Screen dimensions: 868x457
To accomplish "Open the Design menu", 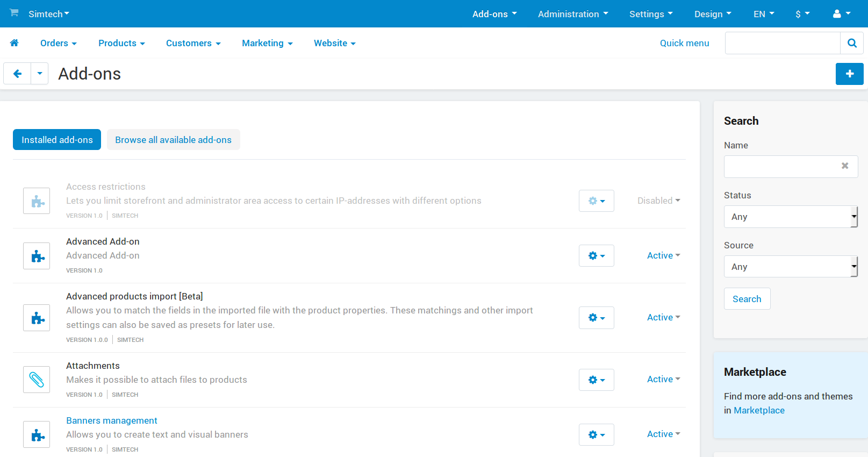I will tap(713, 14).
